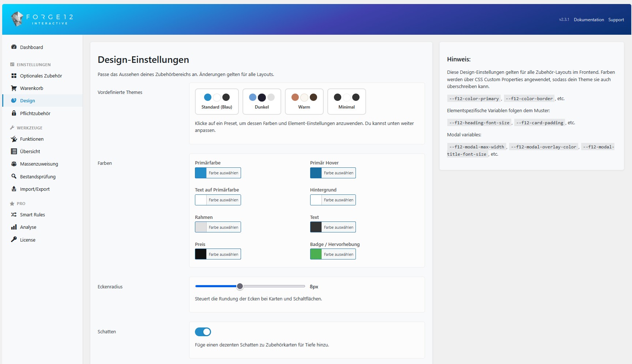Select Optionales Zubehör in the sidebar
Image resolution: width=632 pixels, height=364 pixels.
pyautogui.click(x=40, y=76)
